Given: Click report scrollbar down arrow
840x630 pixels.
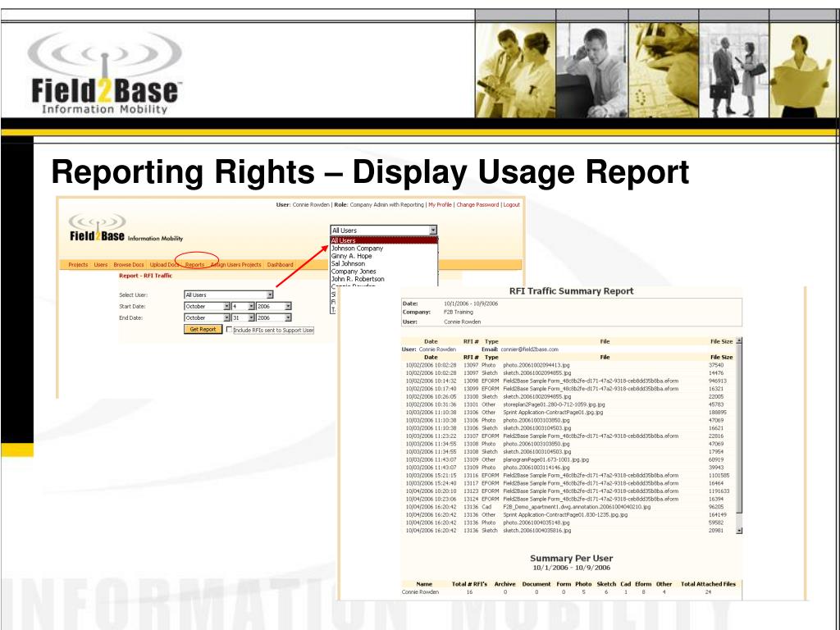Looking at the screenshot, I should point(739,531).
